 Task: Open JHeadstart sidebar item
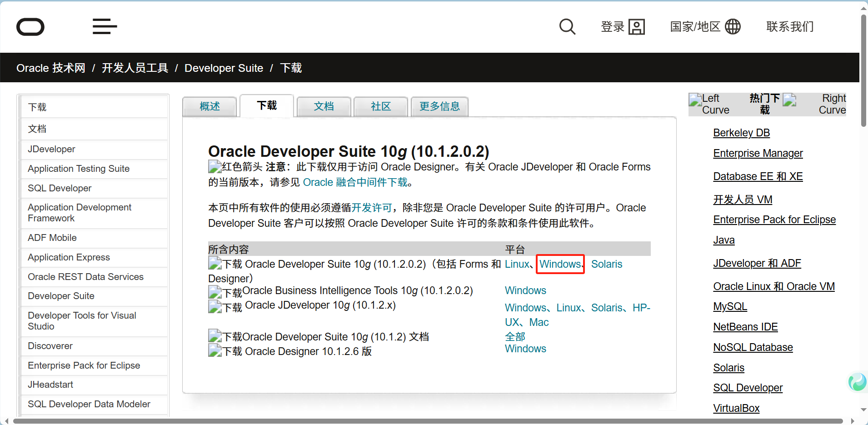[94, 385]
